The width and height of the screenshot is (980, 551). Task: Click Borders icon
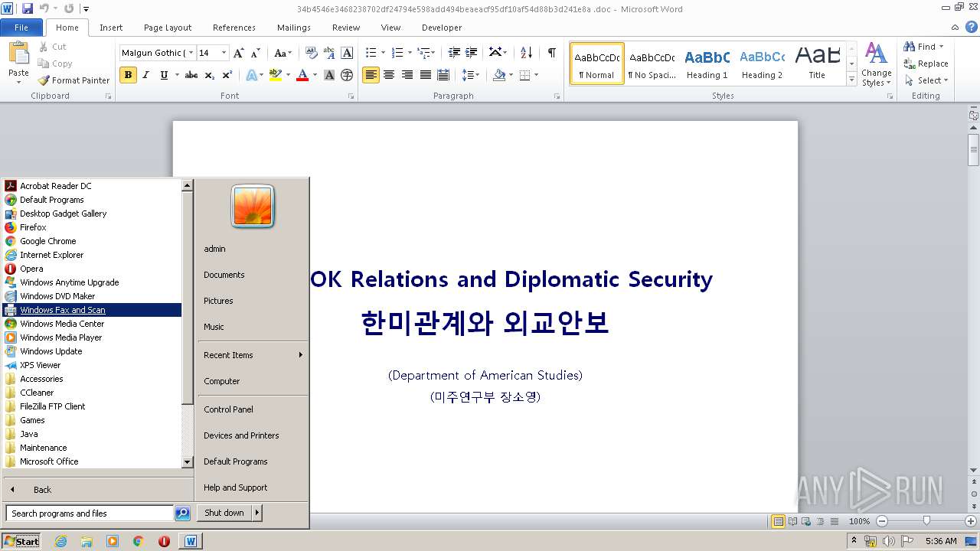click(524, 75)
